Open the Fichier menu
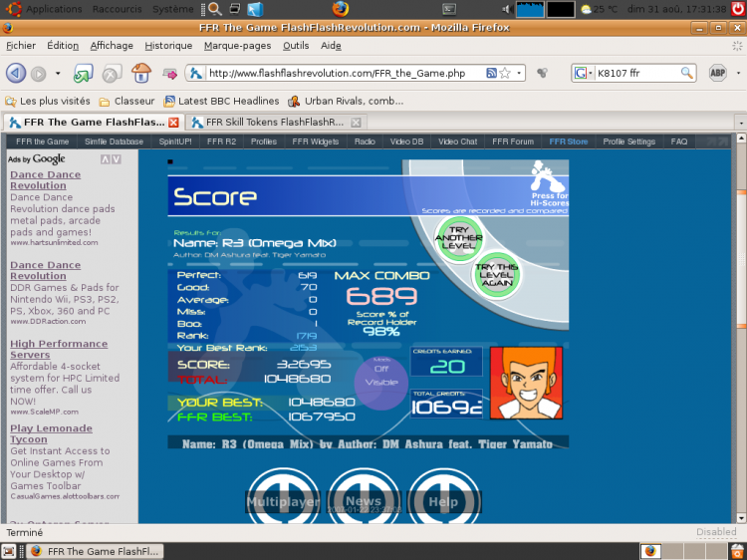This screenshot has height=560, width=747. coord(21,46)
